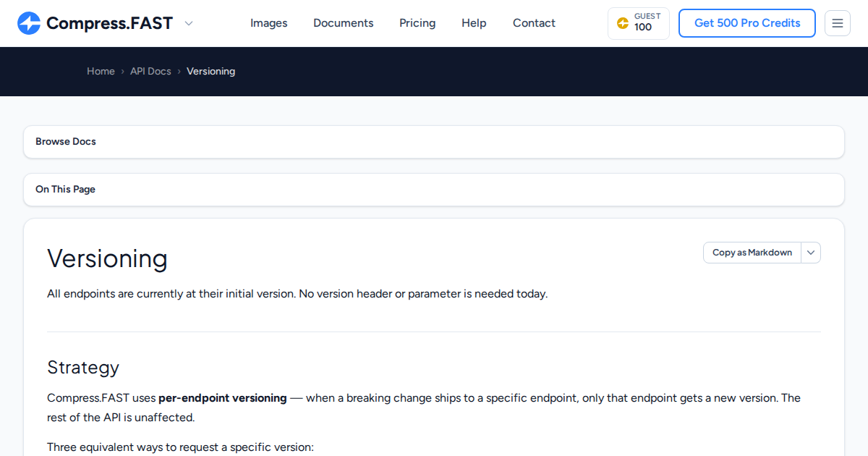Open the Help menu item

474,23
